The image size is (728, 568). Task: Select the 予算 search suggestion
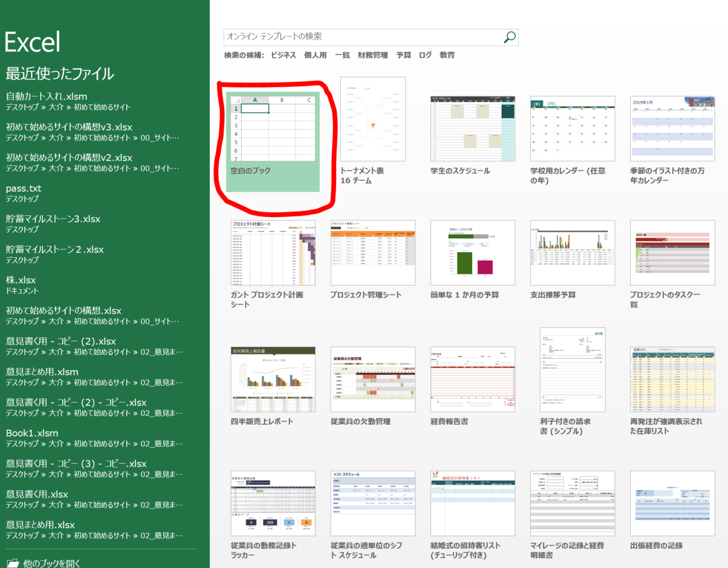coord(403,55)
